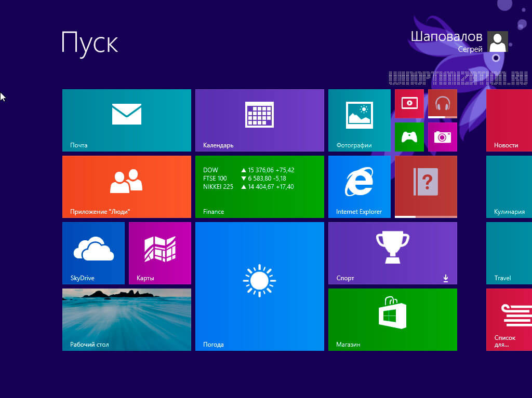Open the Календарь calendar tile
The image size is (532, 398).
point(259,120)
